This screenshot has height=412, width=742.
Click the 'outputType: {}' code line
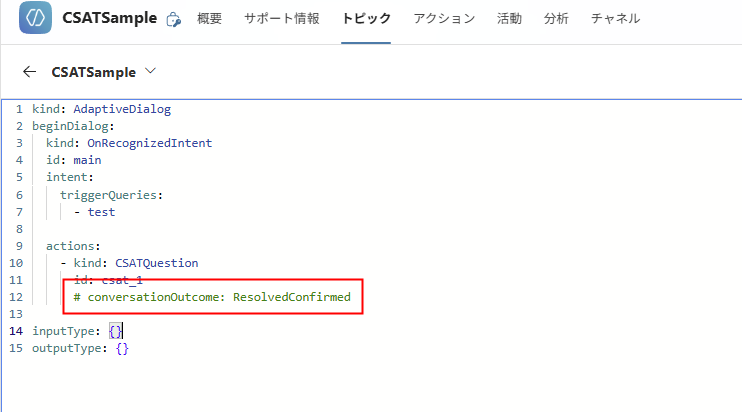pos(80,349)
